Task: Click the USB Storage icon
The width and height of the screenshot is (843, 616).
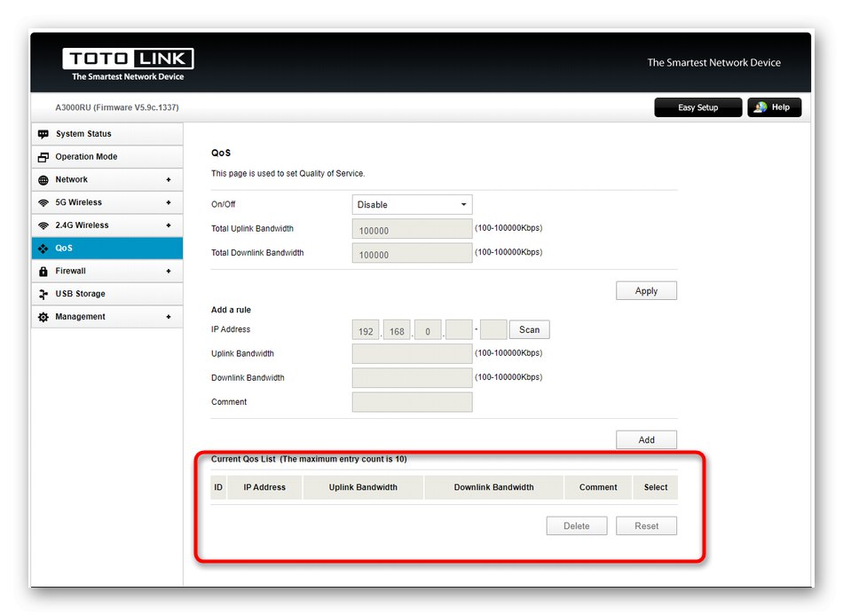Action: point(43,295)
